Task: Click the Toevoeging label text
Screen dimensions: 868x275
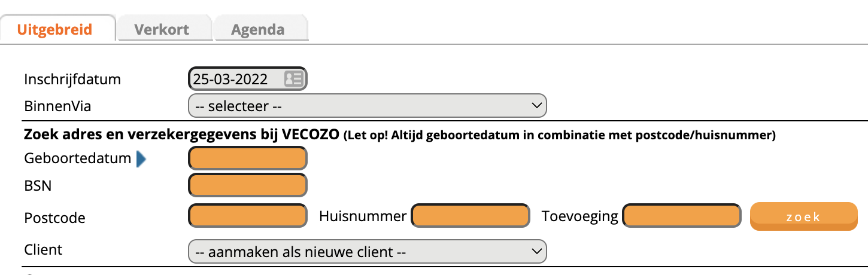Action: pos(579,216)
